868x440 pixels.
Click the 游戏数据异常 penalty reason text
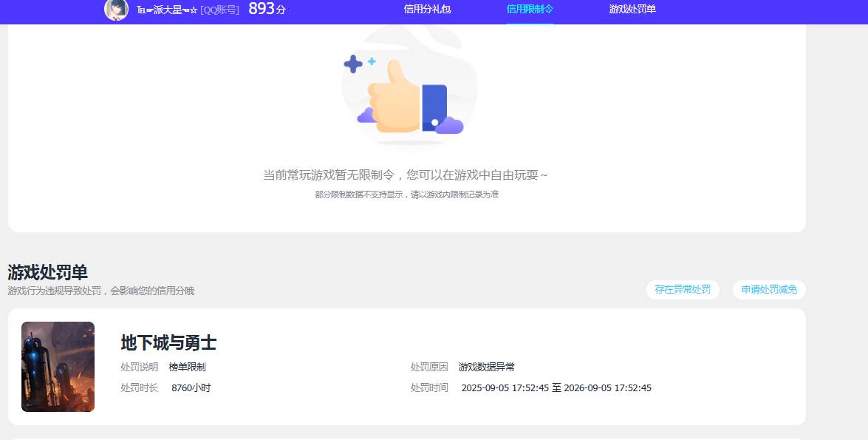pyautogui.click(x=488, y=366)
